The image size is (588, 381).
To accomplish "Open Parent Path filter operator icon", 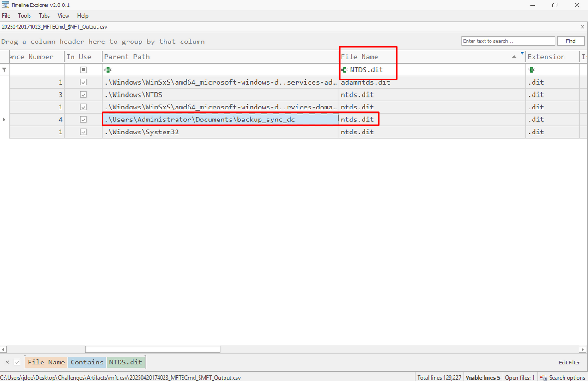I will [x=108, y=70].
